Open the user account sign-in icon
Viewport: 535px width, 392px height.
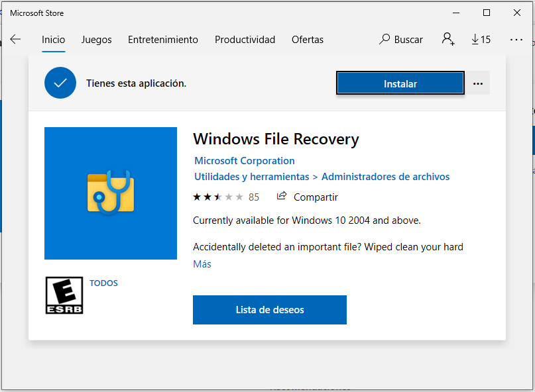point(448,39)
